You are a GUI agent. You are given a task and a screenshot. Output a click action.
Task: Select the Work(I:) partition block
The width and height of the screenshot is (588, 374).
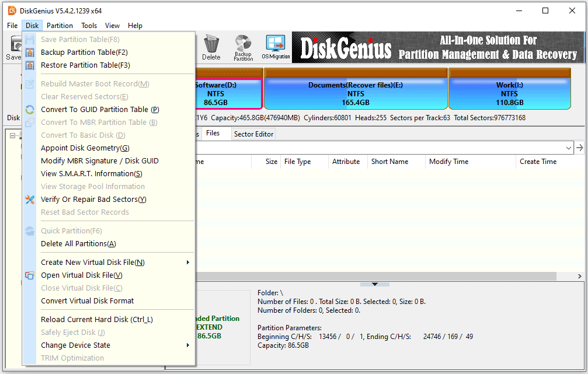[x=510, y=89]
